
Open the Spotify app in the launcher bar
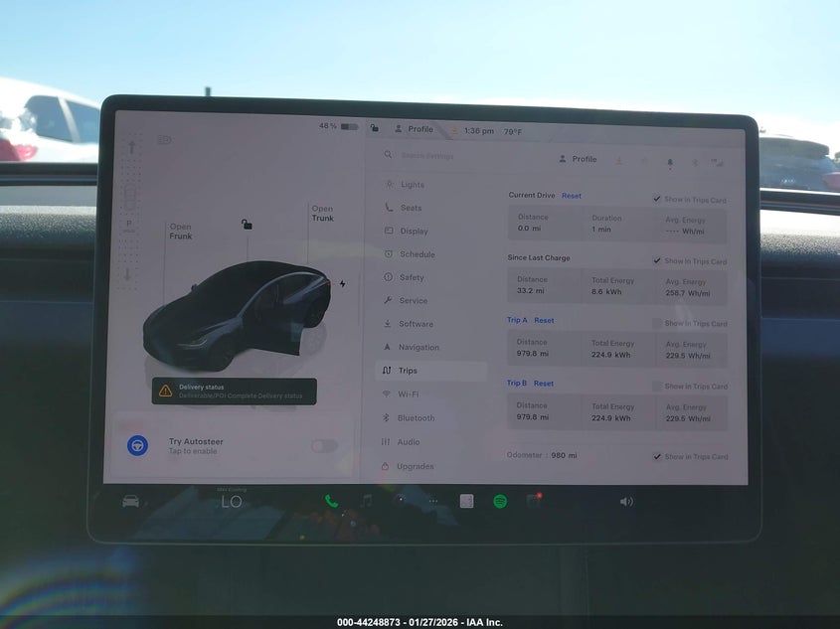click(498, 502)
